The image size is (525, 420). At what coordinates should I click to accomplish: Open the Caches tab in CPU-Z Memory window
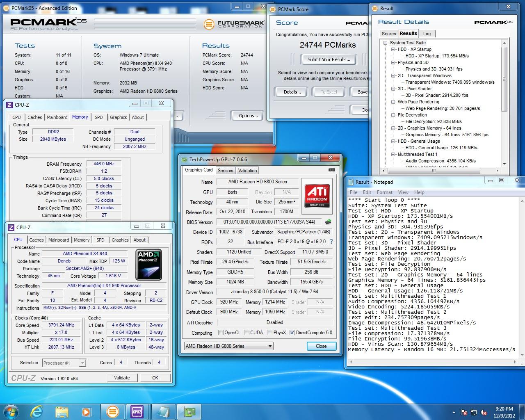(x=35, y=117)
